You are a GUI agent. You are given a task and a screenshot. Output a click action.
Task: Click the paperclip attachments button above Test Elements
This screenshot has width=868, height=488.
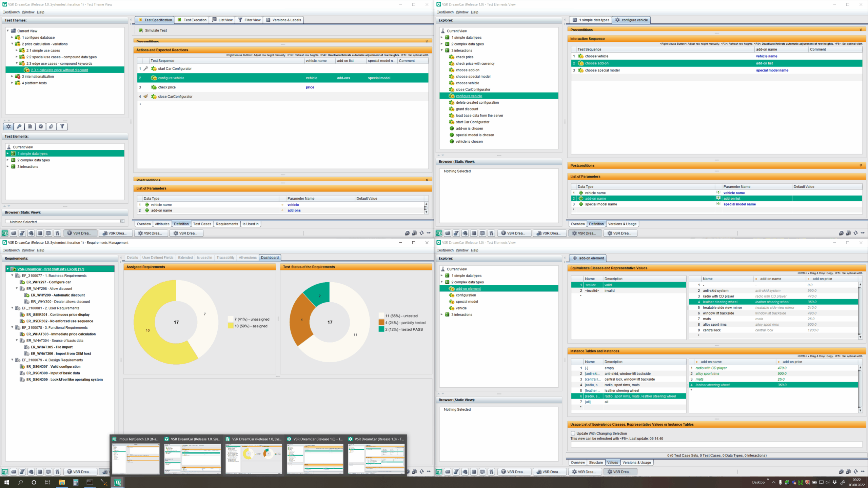[51, 126]
